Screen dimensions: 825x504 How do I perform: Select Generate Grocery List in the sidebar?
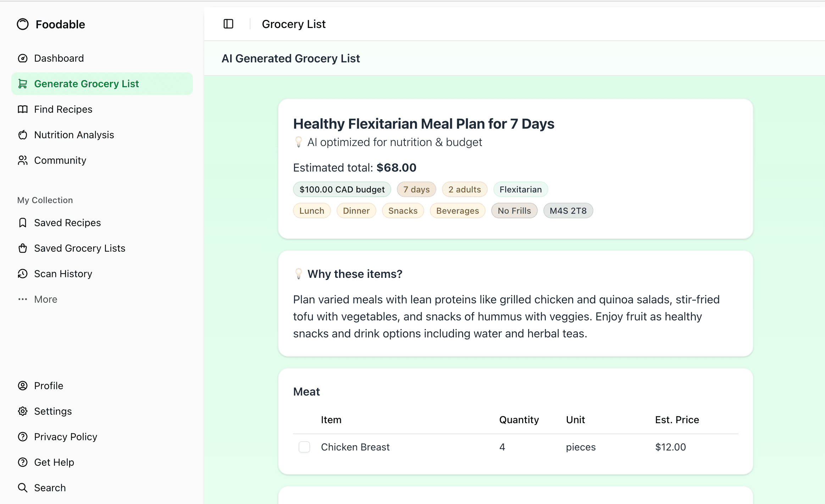[86, 84]
